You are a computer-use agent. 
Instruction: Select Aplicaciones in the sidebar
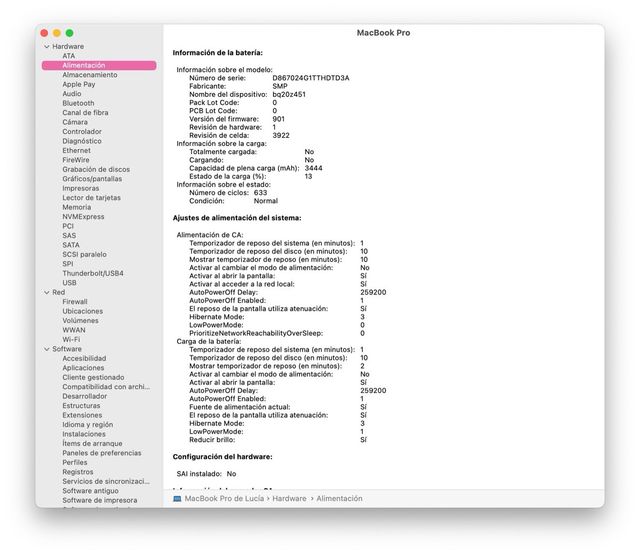83,368
